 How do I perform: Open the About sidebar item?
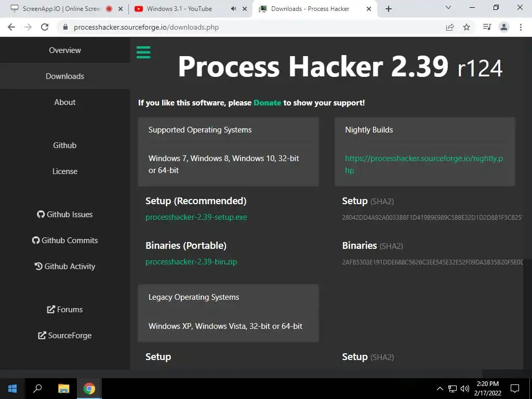point(65,102)
